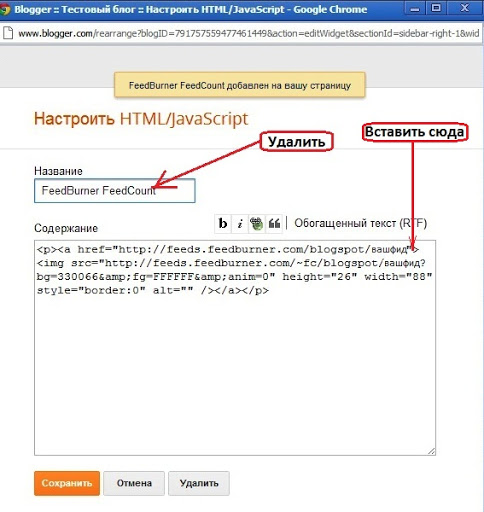Grab the textarea resize handle corner
Image resolution: width=484 pixels, height=512 pixels.
(x=431, y=451)
